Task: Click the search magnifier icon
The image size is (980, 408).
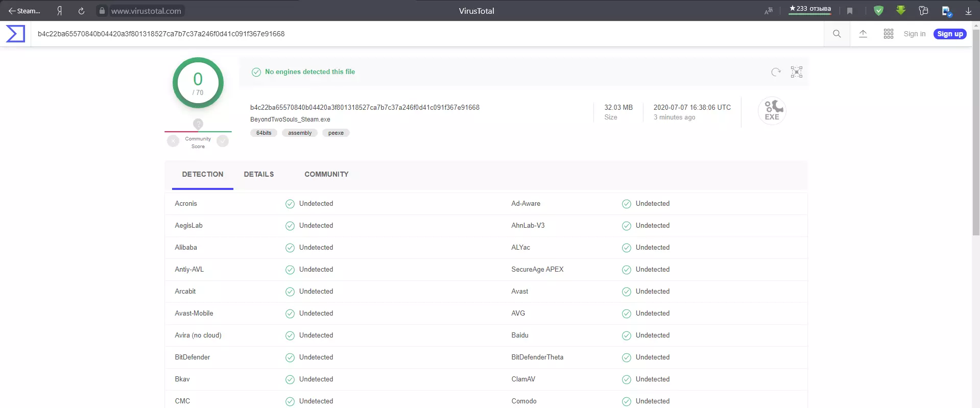Action: coord(836,34)
